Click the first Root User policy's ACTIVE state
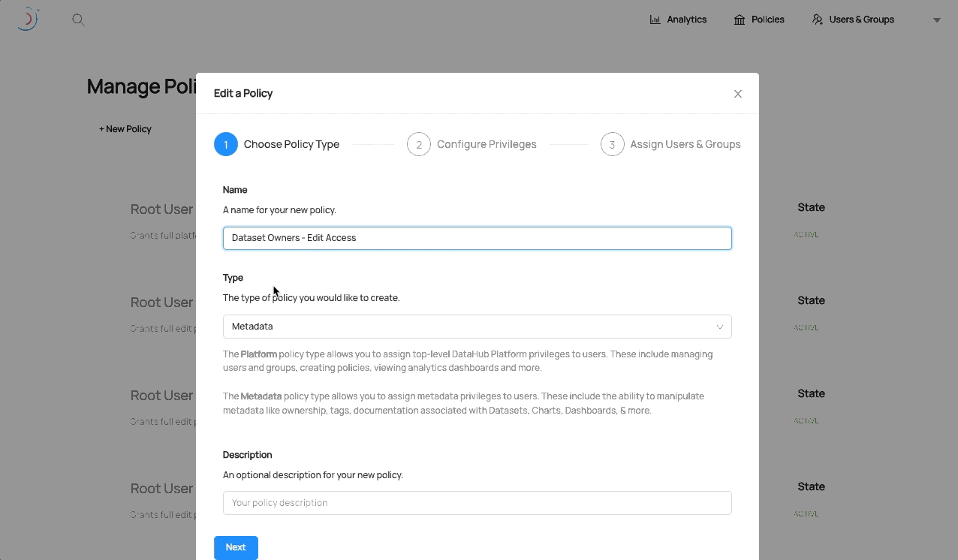 806,234
